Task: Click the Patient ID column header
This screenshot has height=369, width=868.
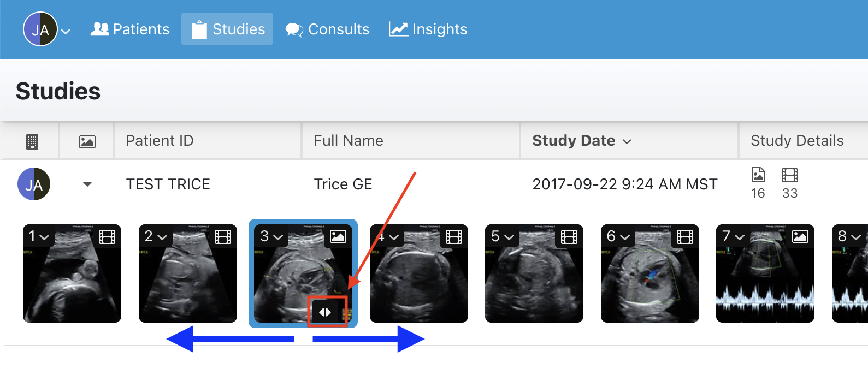Action: point(160,141)
